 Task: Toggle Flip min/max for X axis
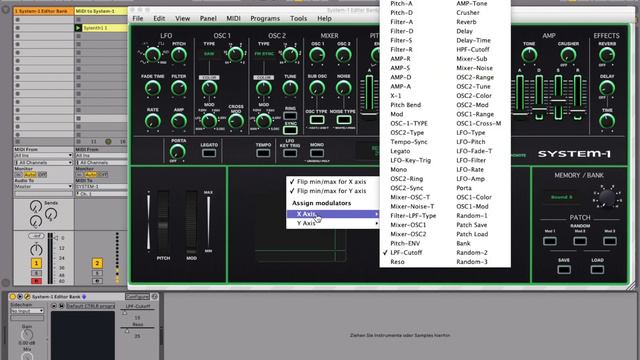click(x=332, y=182)
